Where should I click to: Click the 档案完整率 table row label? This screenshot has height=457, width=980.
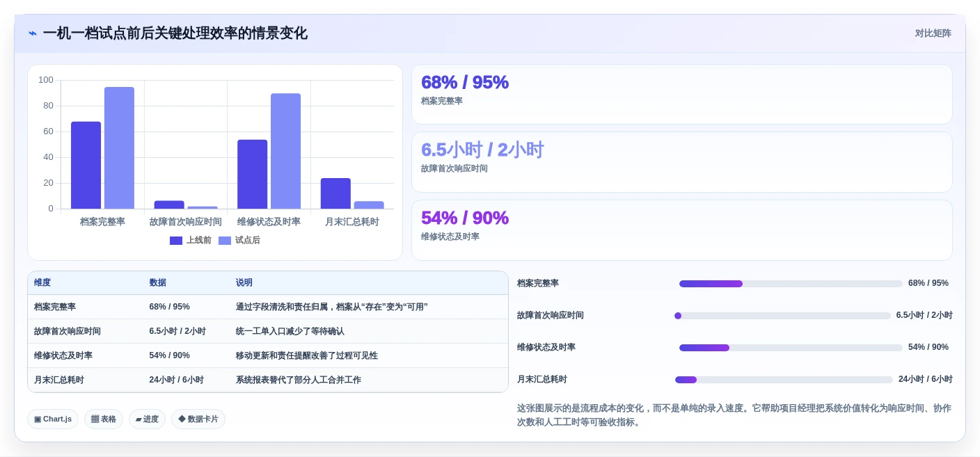point(55,307)
